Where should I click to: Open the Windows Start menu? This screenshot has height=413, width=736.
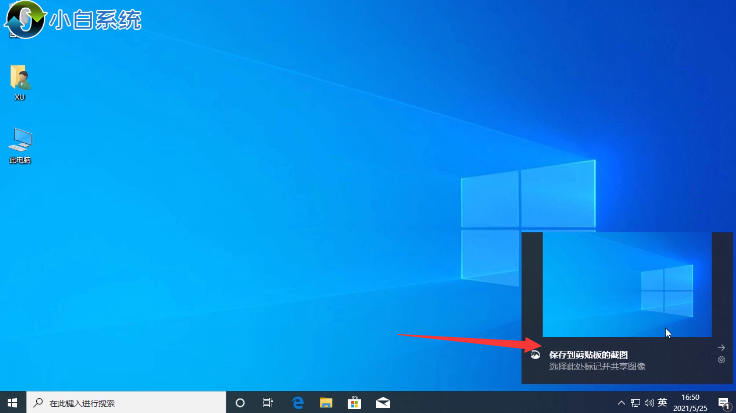12,402
